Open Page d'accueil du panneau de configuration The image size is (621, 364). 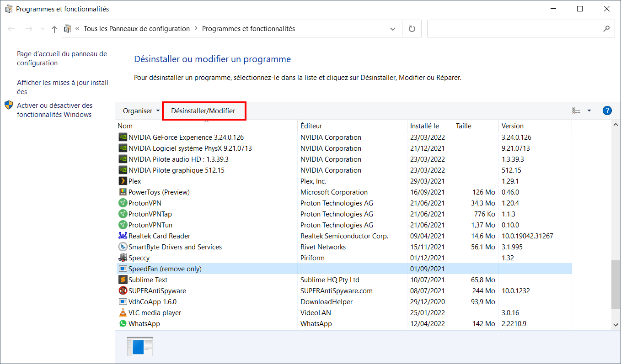pyautogui.click(x=62, y=58)
